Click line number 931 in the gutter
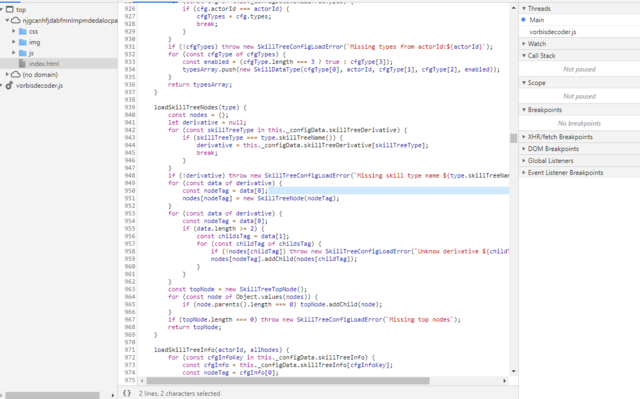 tap(130, 47)
